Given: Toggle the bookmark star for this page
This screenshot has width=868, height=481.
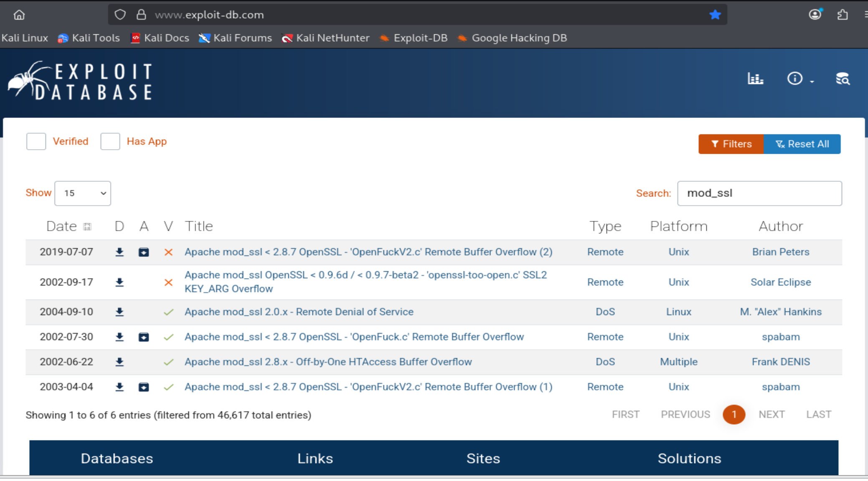Looking at the screenshot, I should (715, 15).
